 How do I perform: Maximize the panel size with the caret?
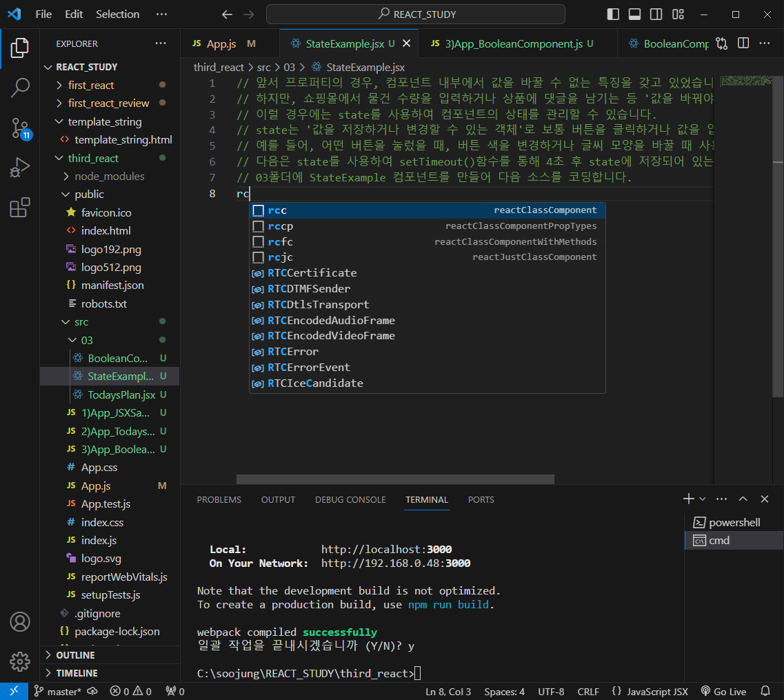[x=743, y=499]
